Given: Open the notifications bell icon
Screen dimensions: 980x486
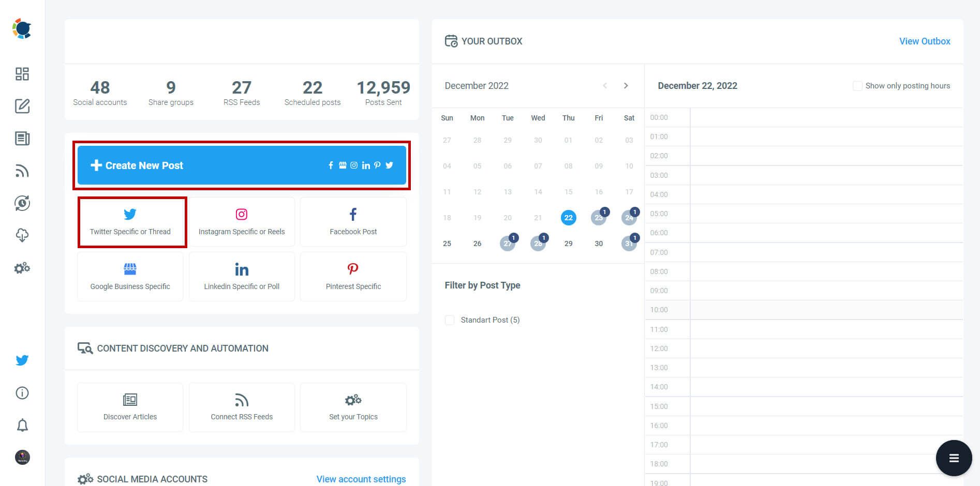Looking at the screenshot, I should coord(22,425).
